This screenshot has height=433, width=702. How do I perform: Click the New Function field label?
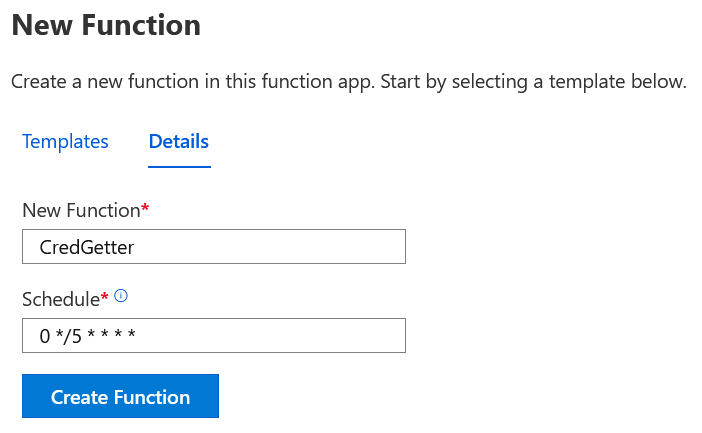coord(81,210)
